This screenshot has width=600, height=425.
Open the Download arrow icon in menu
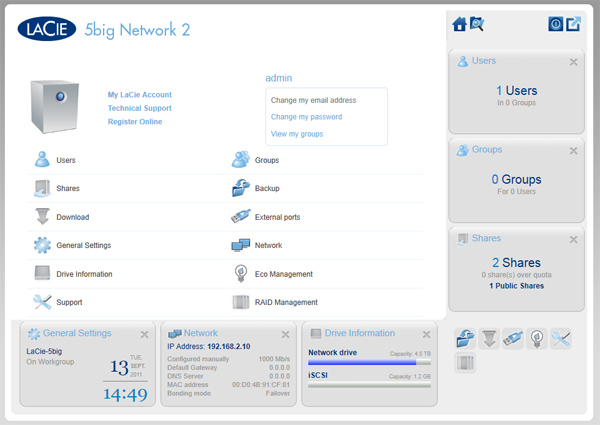click(x=42, y=216)
